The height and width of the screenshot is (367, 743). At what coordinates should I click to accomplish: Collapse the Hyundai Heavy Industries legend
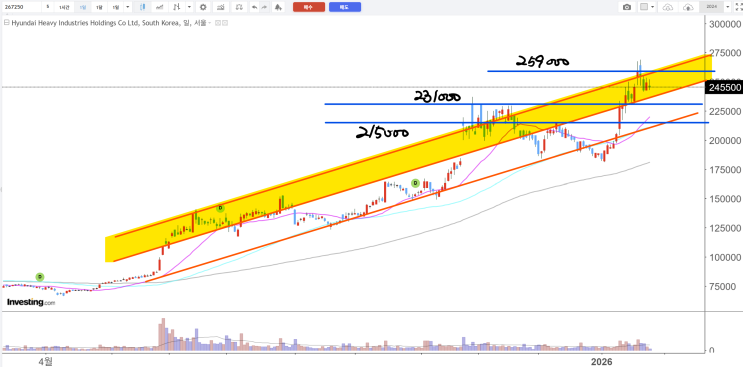[x=7, y=22]
